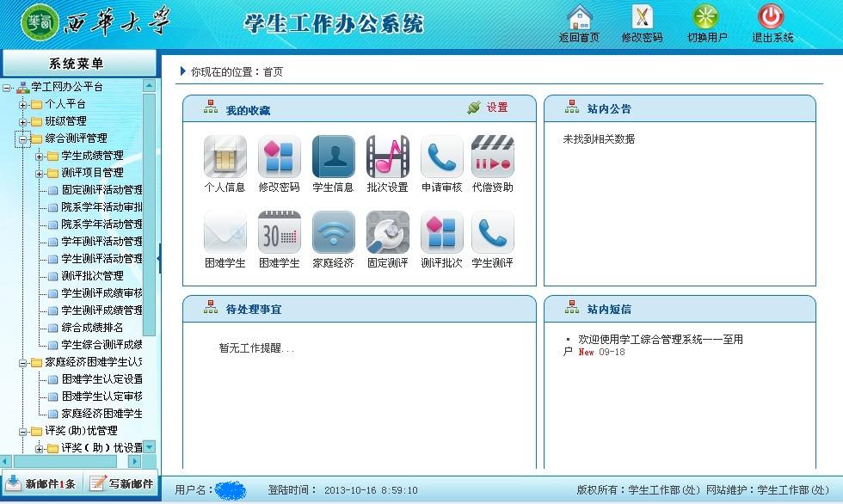This screenshot has width=843, height=504.
Task: Click the sidebar scrollbar down arrow
Action: pyautogui.click(x=150, y=447)
